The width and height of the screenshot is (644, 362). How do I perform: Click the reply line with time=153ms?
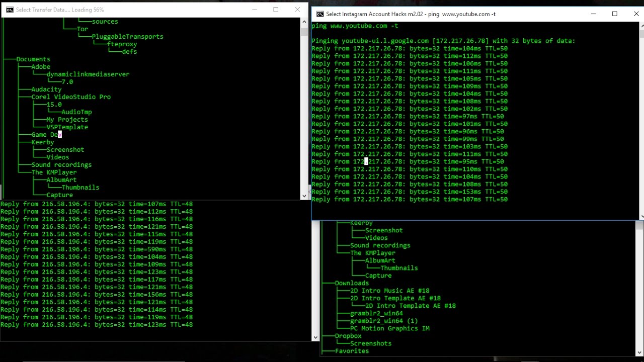click(x=410, y=192)
